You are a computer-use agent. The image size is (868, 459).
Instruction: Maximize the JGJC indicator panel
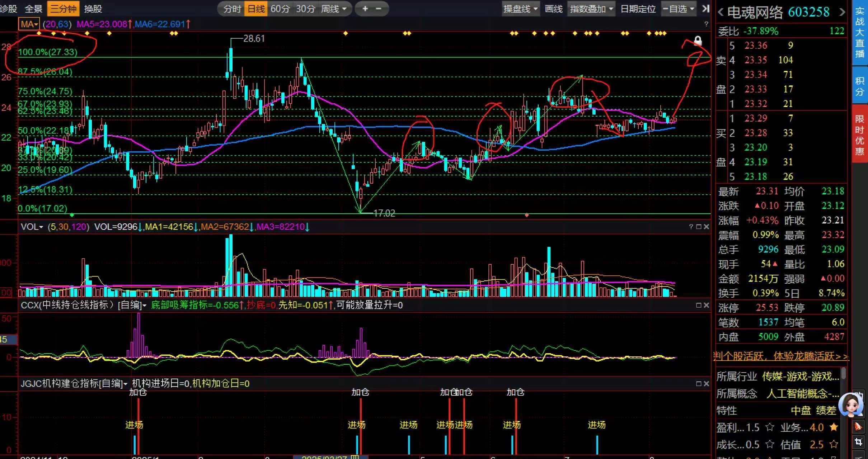click(x=699, y=384)
